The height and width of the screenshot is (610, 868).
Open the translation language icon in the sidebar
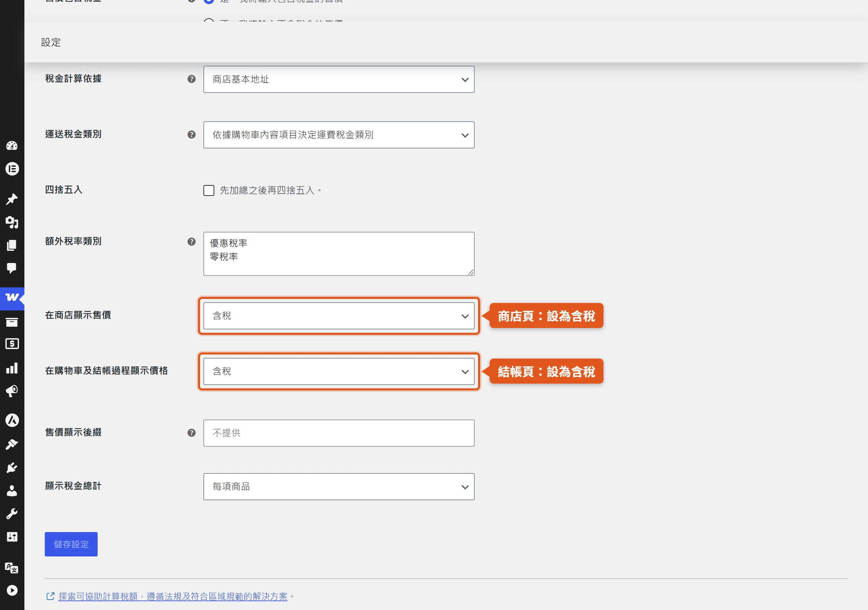tap(12, 568)
